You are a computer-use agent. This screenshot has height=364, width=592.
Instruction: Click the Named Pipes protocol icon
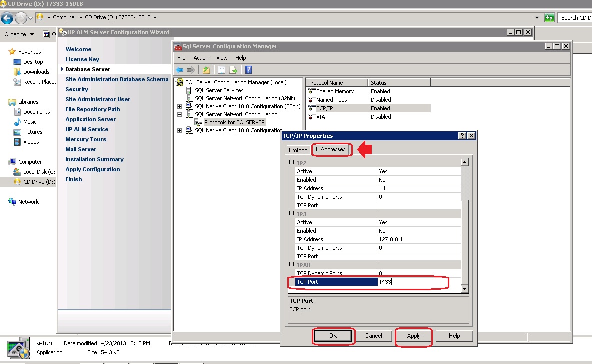pyautogui.click(x=311, y=100)
